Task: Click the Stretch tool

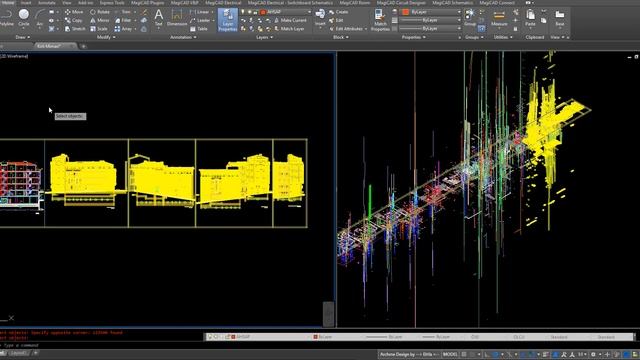Action: click(75, 29)
